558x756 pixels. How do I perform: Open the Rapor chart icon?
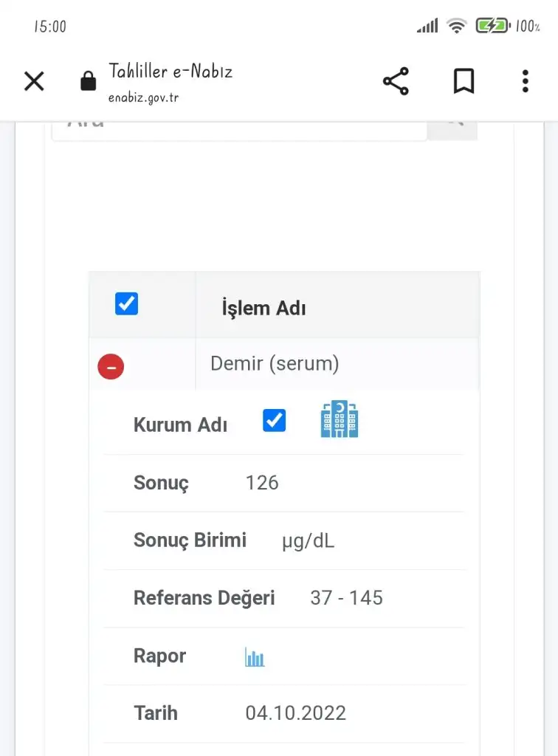255,656
